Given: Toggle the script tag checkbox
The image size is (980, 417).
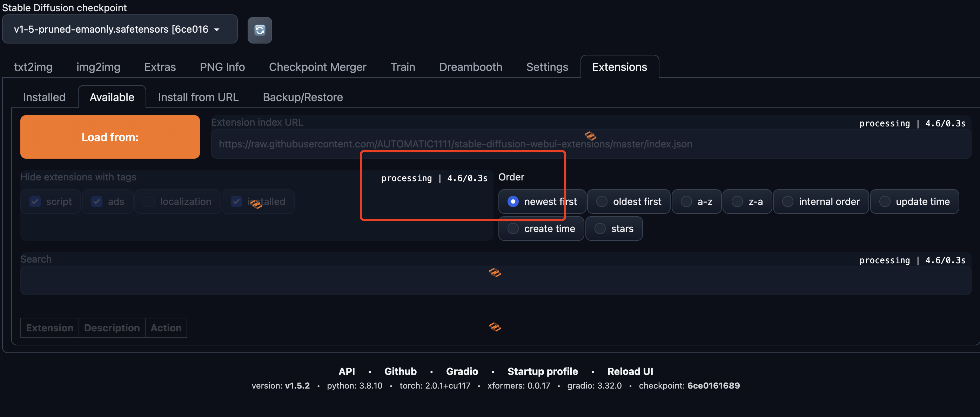Looking at the screenshot, I should tap(35, 201).
